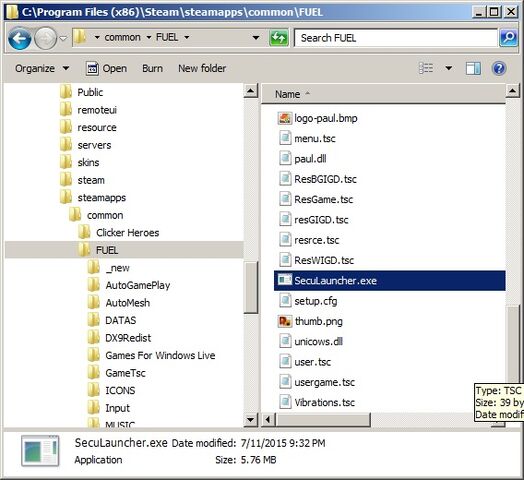Click the file list scroll-up arrow
Image resolution: width=524 pixels, height=480 pixels.
pos(512,91)
